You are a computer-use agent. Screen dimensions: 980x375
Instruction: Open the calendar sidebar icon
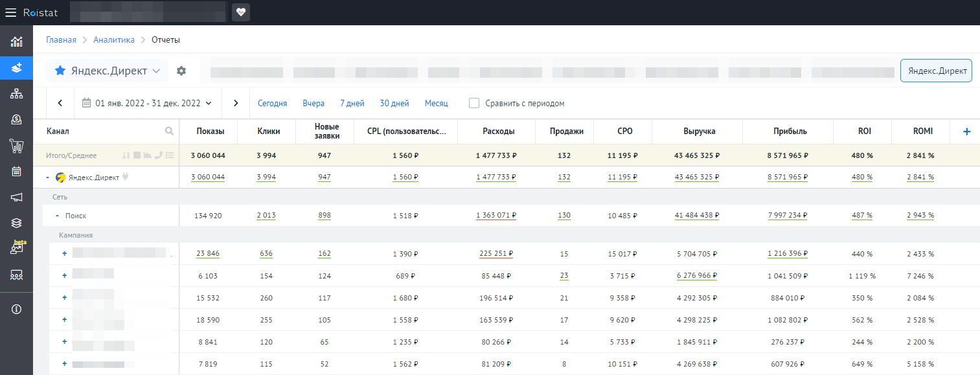17,172
